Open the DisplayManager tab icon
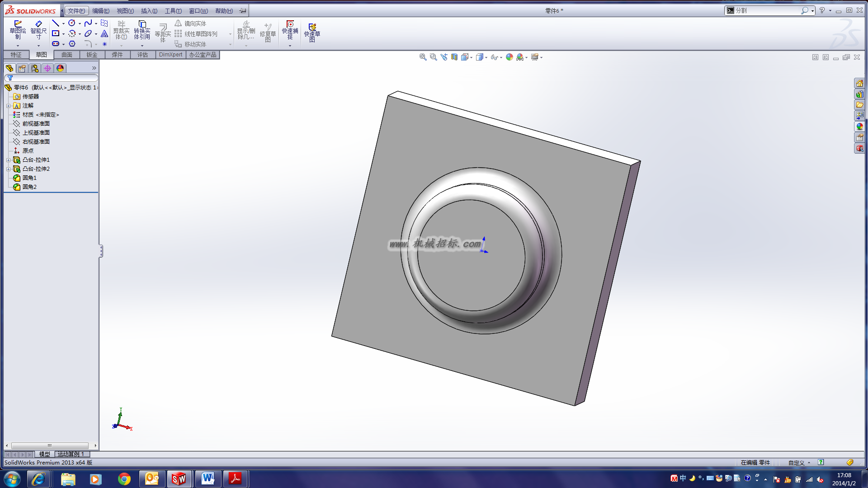The height and width of the screenshot is (488, 868). coord(60,68)
